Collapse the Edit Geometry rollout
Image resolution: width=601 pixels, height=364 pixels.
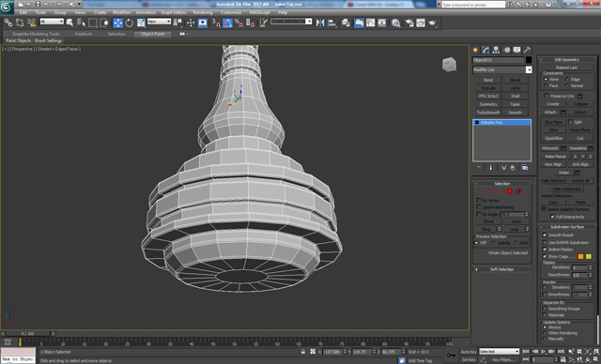point(567,60)
